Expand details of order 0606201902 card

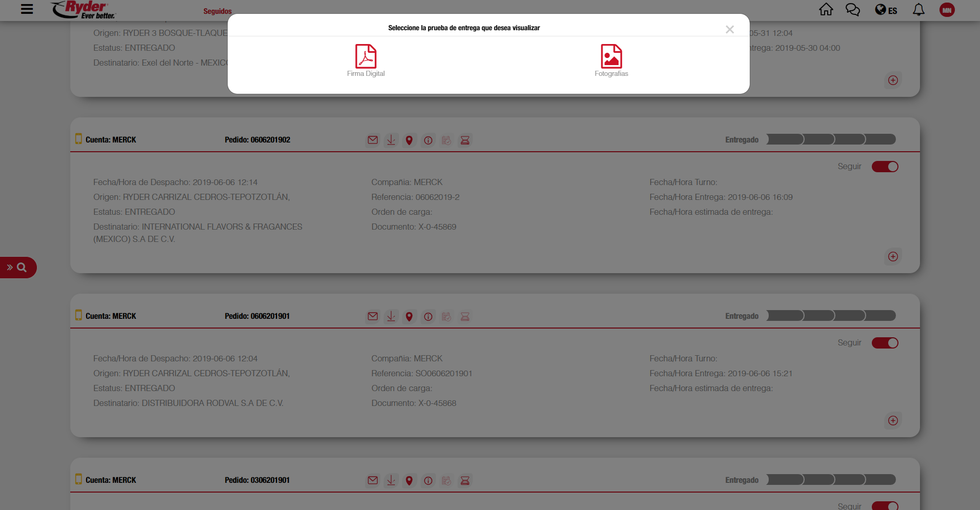point(893,256)
